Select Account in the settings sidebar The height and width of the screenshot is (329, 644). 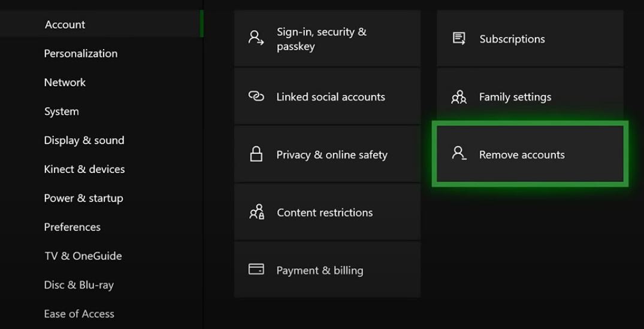click(65, 25)
